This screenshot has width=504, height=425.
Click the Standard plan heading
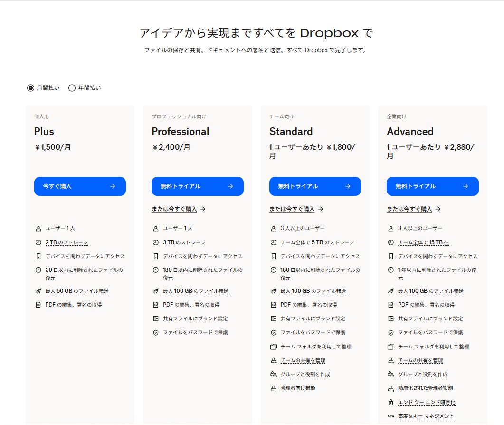[291, 132]
